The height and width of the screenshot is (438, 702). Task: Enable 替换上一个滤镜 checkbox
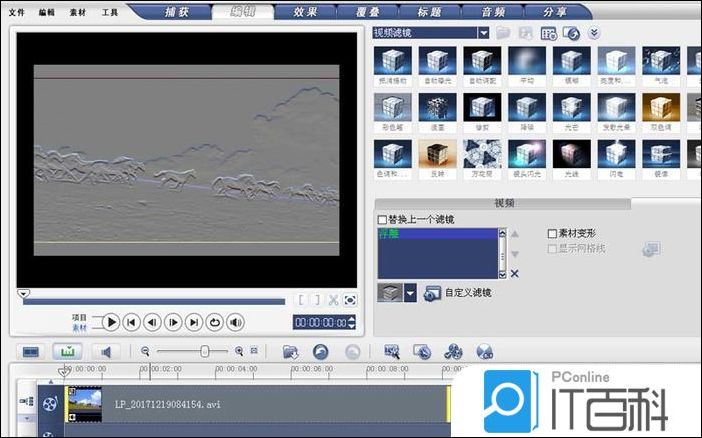point(381,220)
